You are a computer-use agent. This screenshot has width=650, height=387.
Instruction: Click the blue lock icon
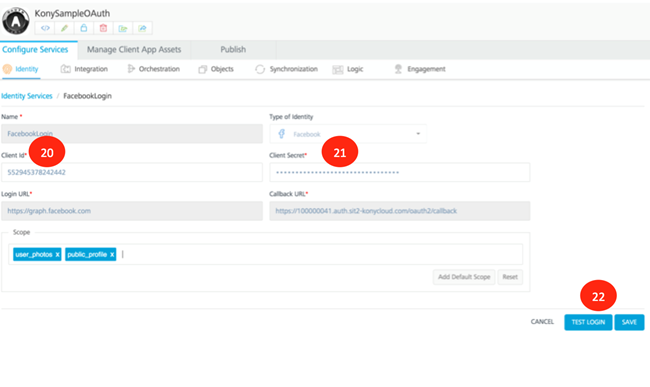click(x=84, y=28)
